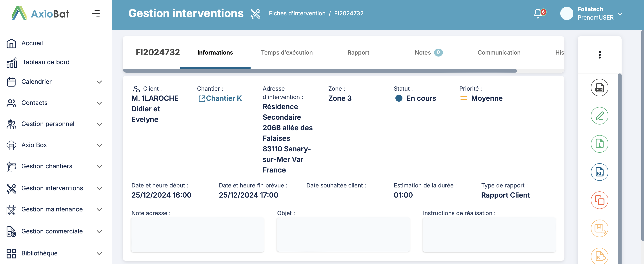This screenshot has height=264, width=644.
Task: Click the three-dot more options icon
Action: [x=600, y=55]
